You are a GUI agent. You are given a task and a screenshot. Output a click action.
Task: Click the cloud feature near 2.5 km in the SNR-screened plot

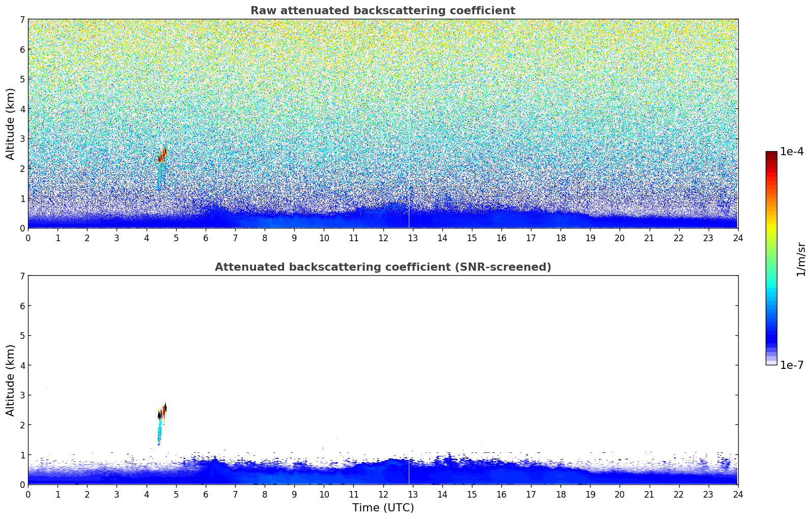162,411
